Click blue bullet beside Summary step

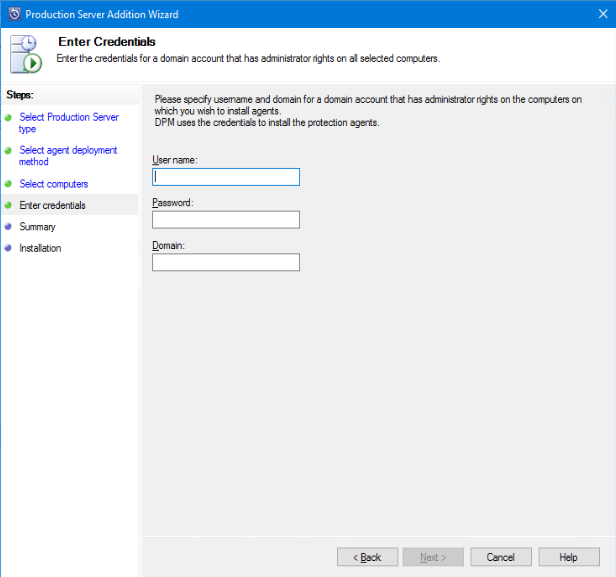[8, 227]
